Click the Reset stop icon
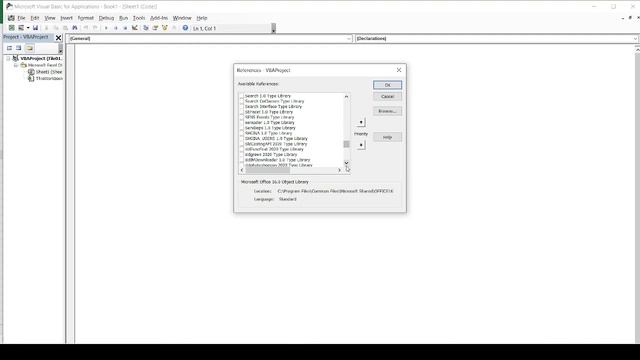 125,28
